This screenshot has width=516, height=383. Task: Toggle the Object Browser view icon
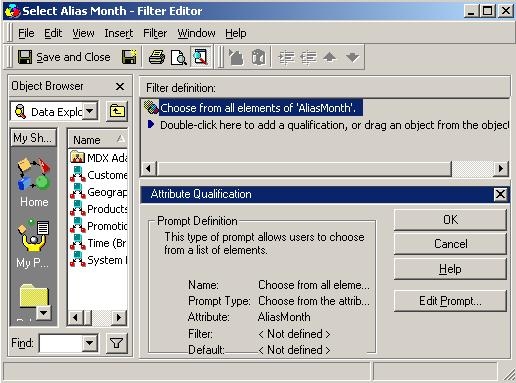[x=201, y=57]
